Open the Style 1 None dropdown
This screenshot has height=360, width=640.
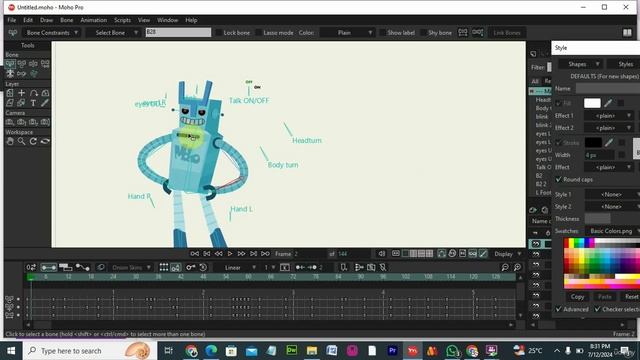[x=612, y=195]
